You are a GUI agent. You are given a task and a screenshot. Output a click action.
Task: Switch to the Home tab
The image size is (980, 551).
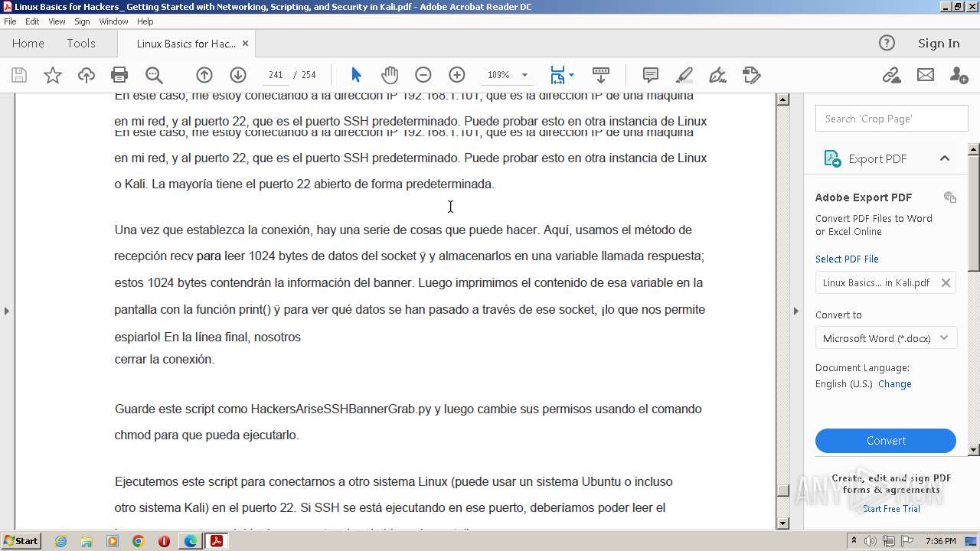(x=28, y=44)
